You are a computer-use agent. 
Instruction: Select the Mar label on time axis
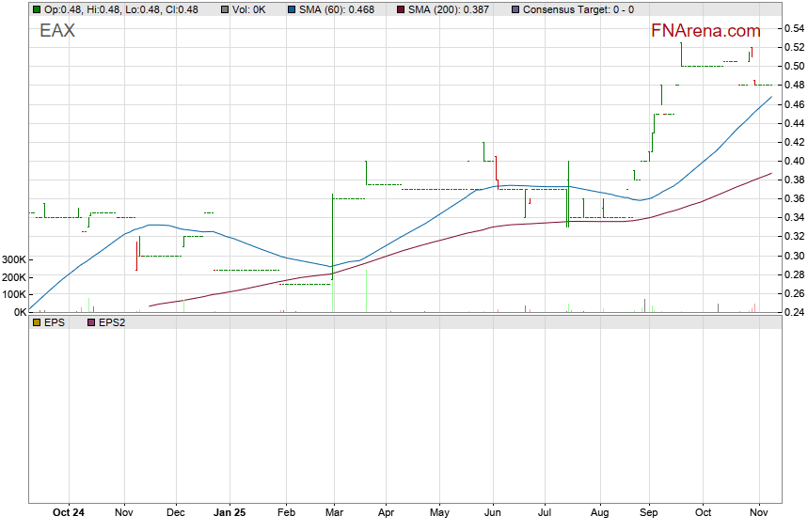(333, 513)
